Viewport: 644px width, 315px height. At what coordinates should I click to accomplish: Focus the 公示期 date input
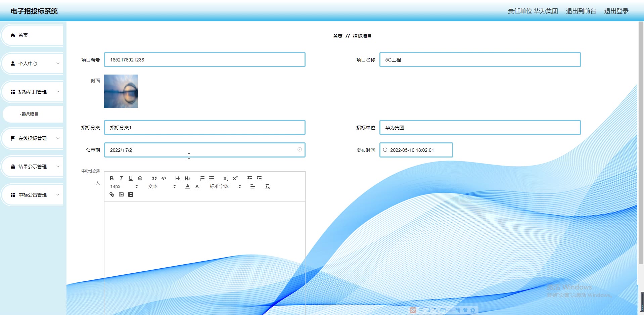click(205, 150)
